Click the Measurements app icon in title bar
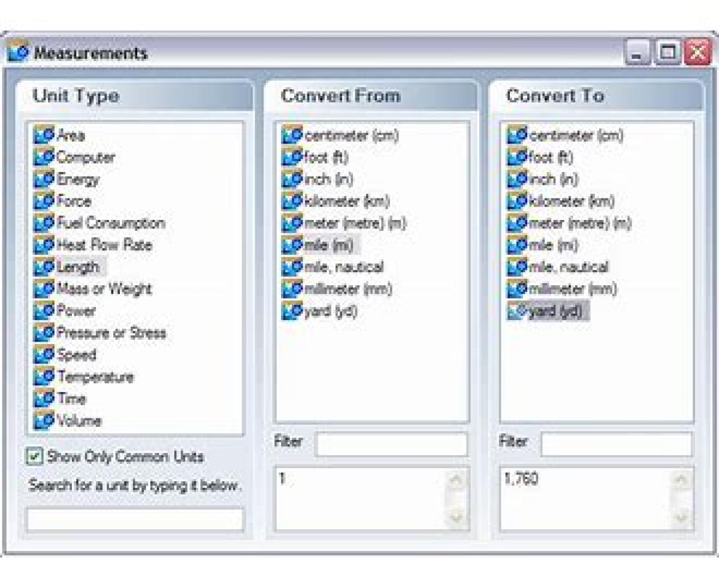The image size is (719, 588). pos(18,53)
